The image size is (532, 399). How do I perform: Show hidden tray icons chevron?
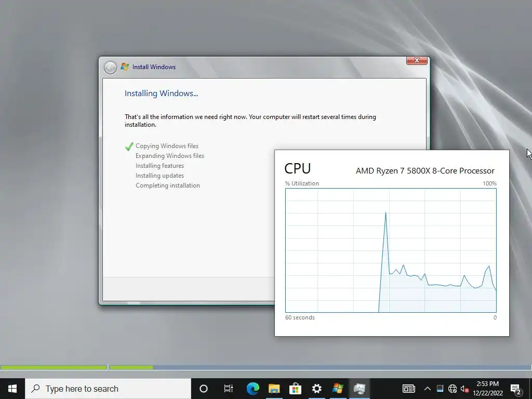428,389
